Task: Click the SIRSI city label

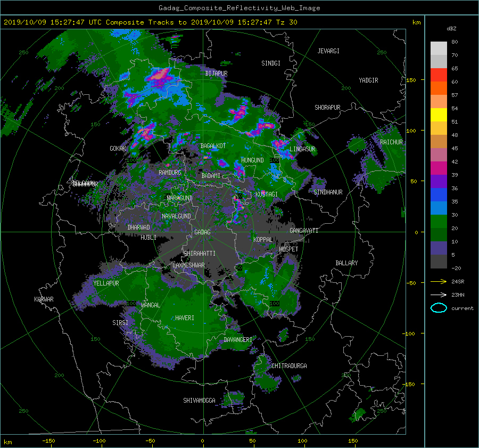Action: 120,323
